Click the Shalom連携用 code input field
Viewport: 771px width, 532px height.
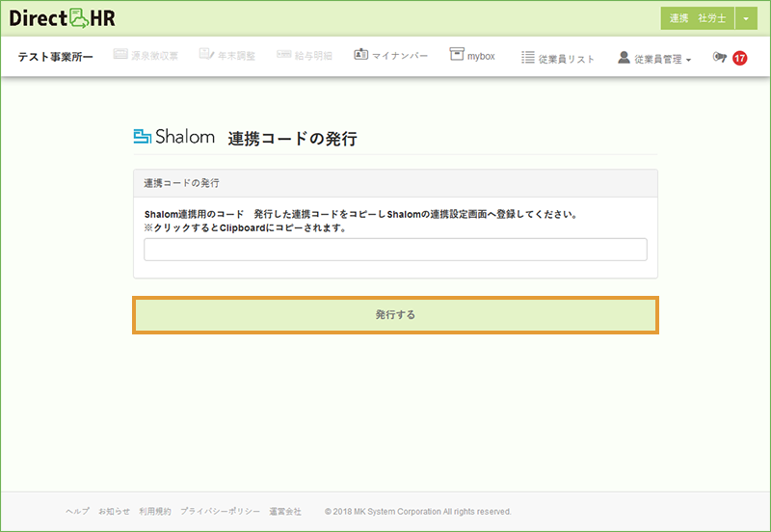click(395, 250)
